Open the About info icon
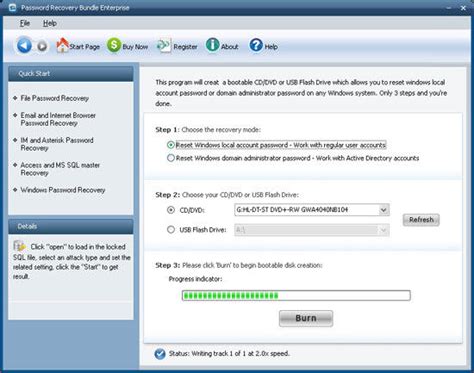 click(x=212, y=45)
